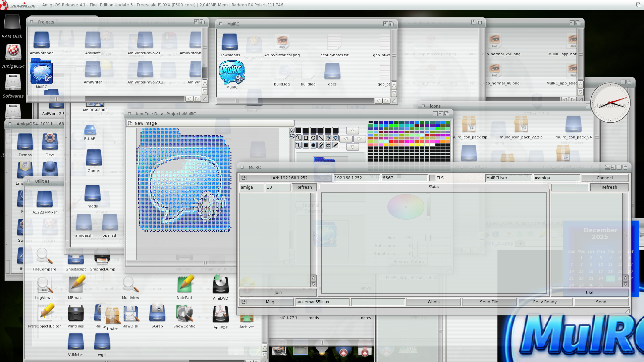Select the filled circle tool in IconEdit
The height and width of the screenshot is (362, 644).
tap(313, 145)
